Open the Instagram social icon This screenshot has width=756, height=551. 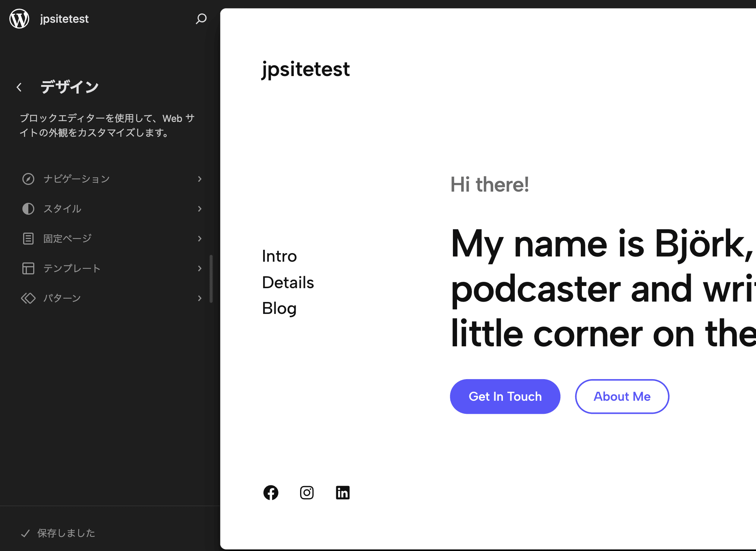pos(307,492)
